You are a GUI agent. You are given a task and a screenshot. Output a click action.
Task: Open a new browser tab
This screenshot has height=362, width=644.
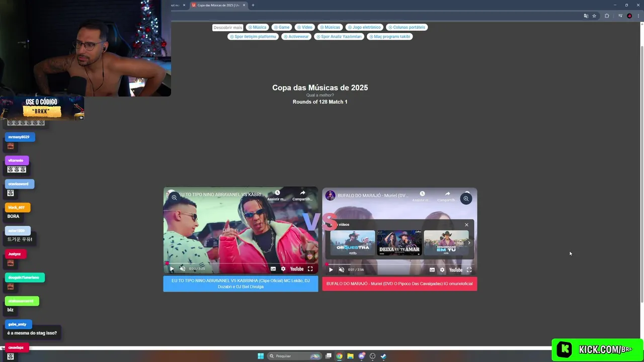[x=253, y=5]
